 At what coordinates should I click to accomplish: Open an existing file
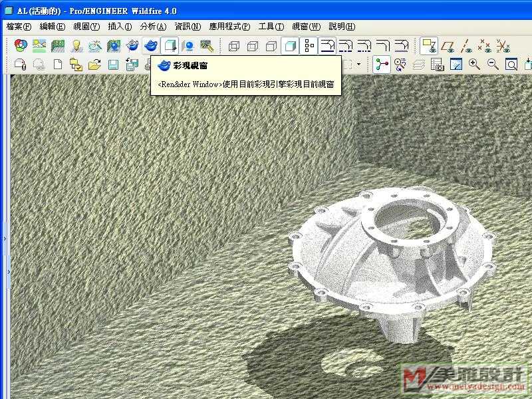coord(94,64)
